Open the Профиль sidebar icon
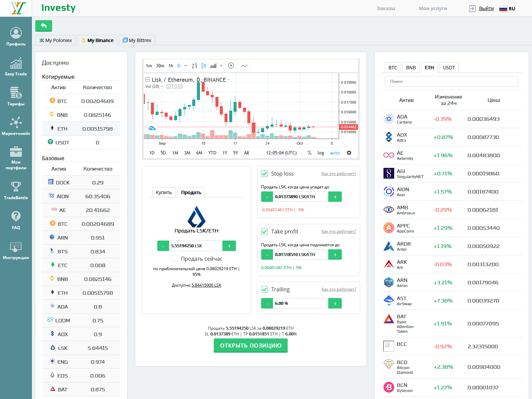This screenshot has height=399, width=532. [16, 36]
